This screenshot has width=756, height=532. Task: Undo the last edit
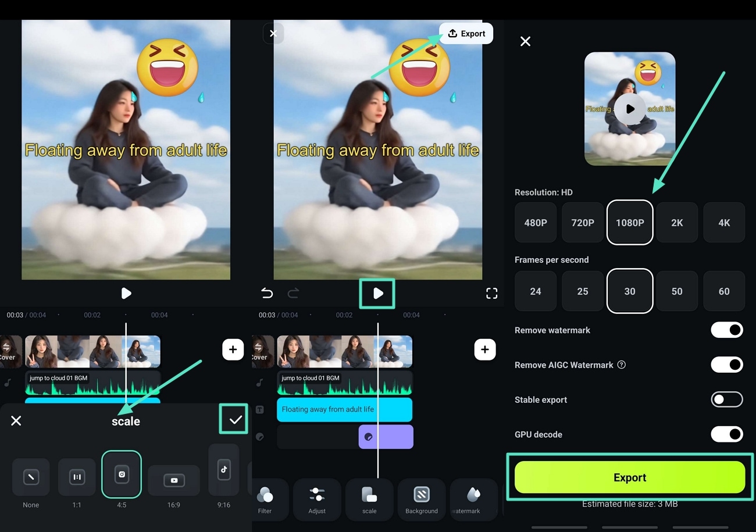pos(267,293)
